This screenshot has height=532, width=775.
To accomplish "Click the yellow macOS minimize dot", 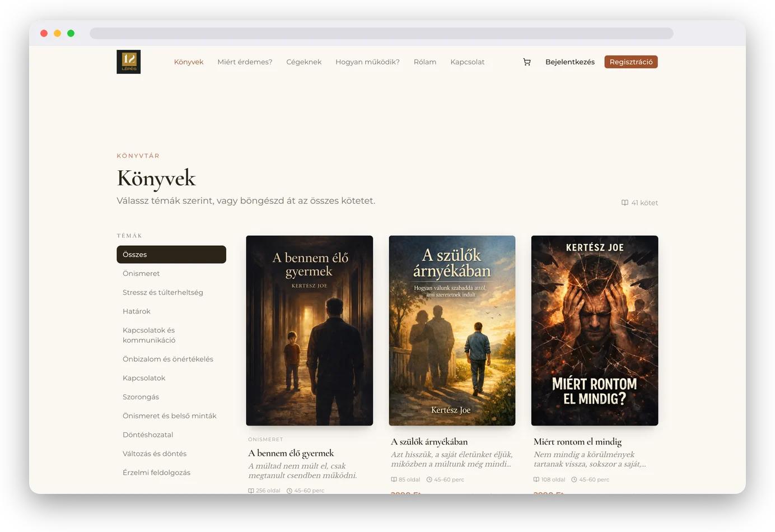I will pyautogui.click(x=58, y=34).
